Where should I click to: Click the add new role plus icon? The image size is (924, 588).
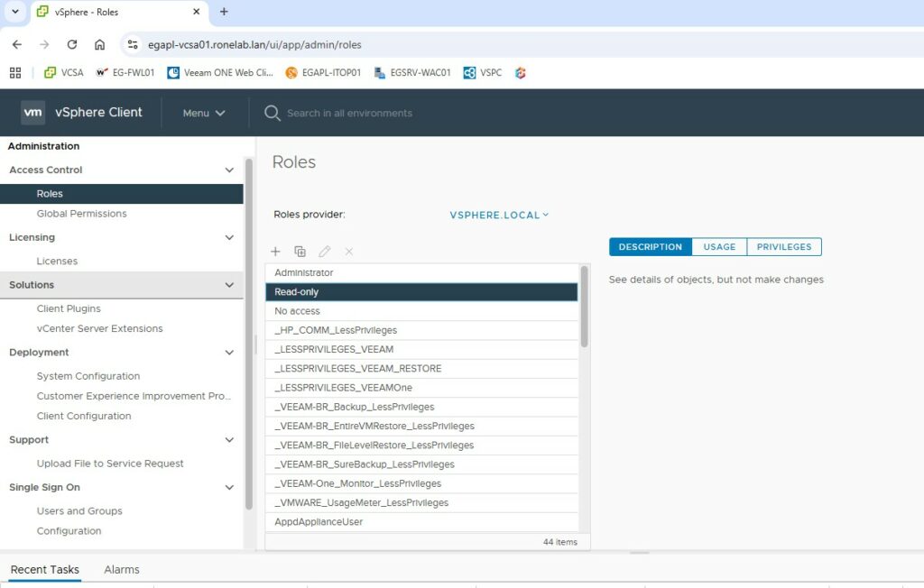(x=276, y=252)
